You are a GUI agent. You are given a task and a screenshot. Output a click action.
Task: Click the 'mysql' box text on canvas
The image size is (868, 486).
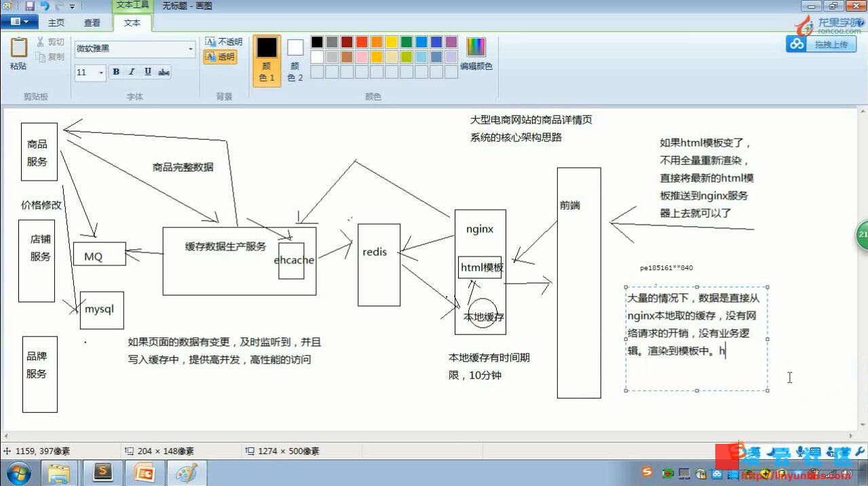pos(100,309)
